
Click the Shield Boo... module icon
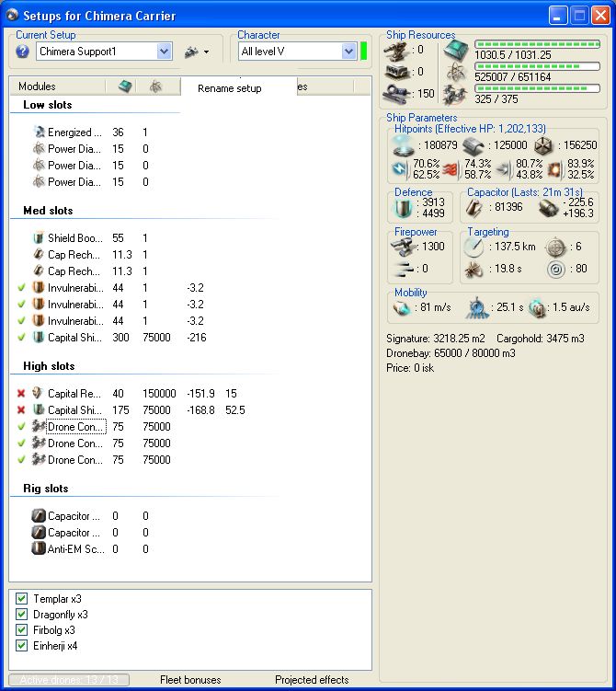(39, 238)
